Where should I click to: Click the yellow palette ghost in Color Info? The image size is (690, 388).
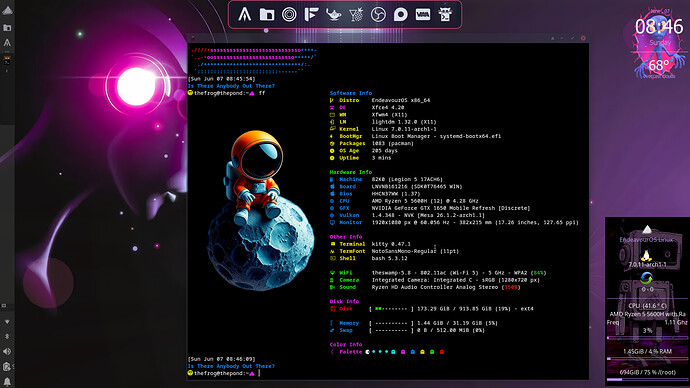tap(422, 352)
